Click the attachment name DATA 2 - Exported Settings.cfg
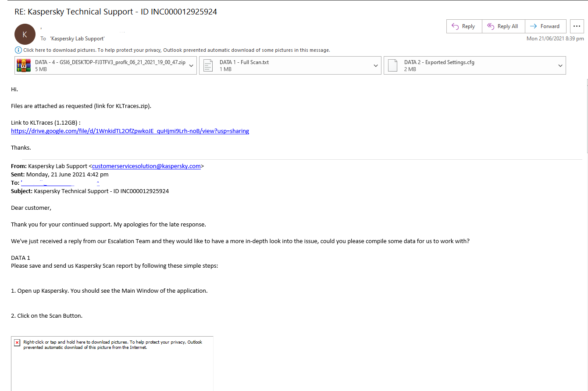This screenshot has width=588, height=391. [439, 62]
